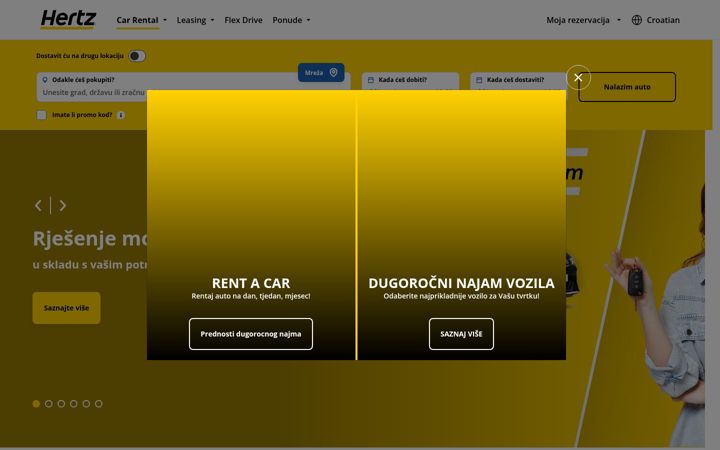Click the Mreža button
Viewport: 720px width, 450px height.
321,73
